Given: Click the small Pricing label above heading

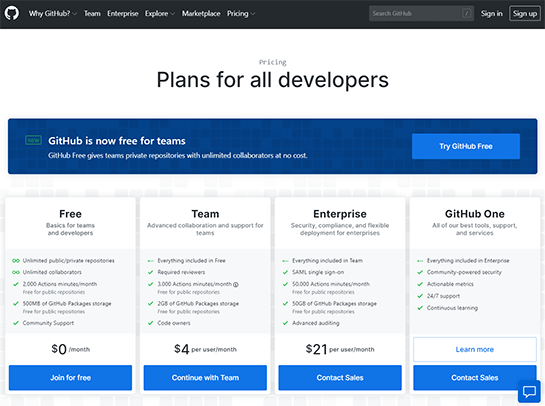Looking at the screenshot, I should [x=272, y=62].
